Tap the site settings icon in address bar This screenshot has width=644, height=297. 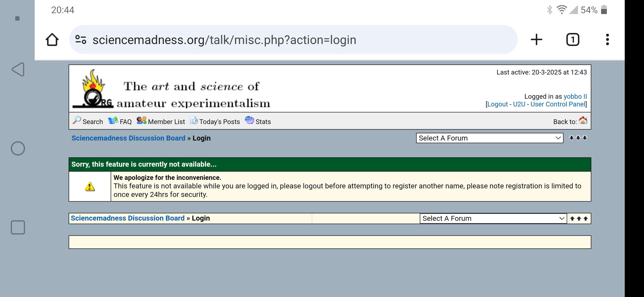pyautogui.click(x=81, y=40)
